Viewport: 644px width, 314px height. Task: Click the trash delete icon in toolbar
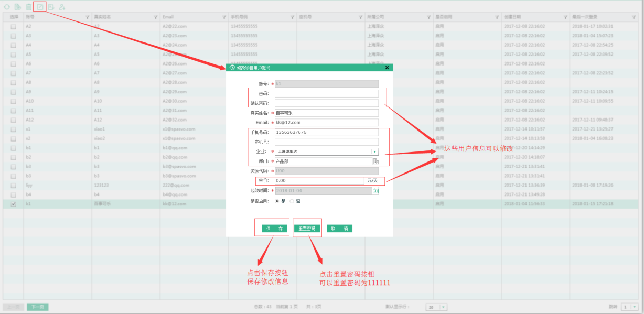point(29,7)
